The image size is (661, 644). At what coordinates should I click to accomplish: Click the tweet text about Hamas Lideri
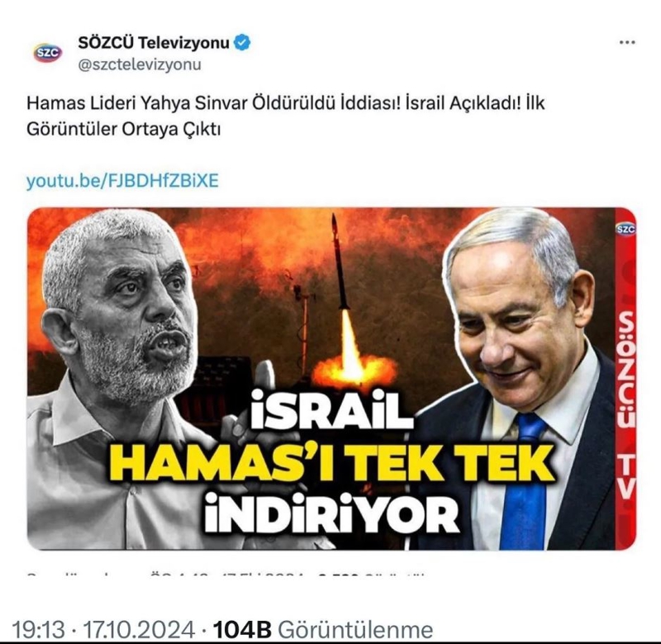click(285, 116)
